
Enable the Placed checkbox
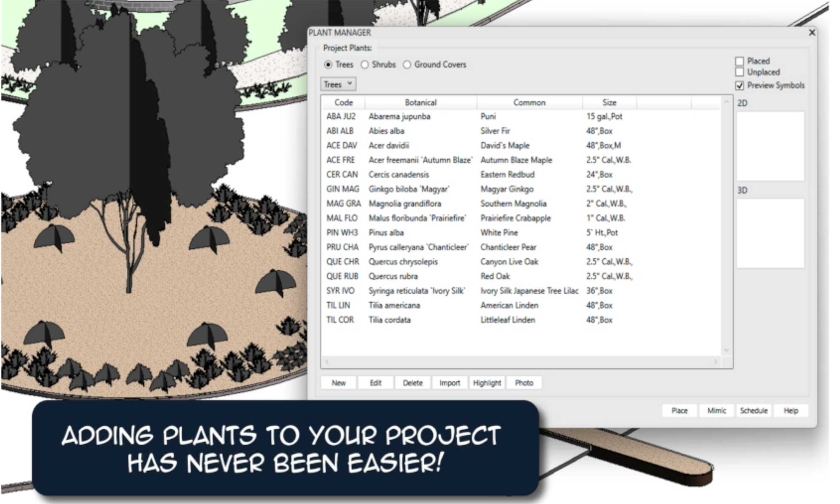740,61
